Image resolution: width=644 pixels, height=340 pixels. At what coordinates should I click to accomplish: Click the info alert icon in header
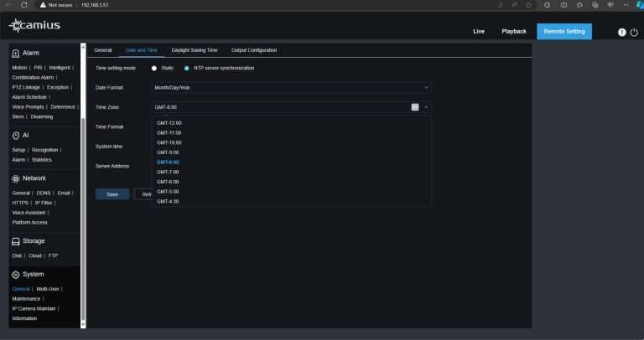pos(621,32)
